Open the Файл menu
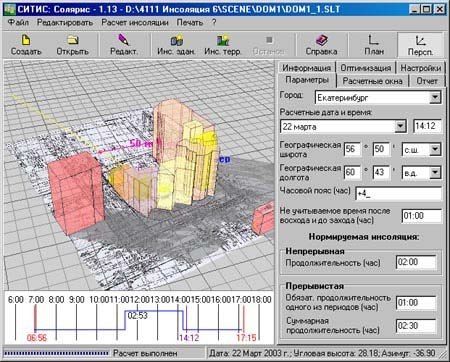 pyautogui.click(x=18, y=23)
